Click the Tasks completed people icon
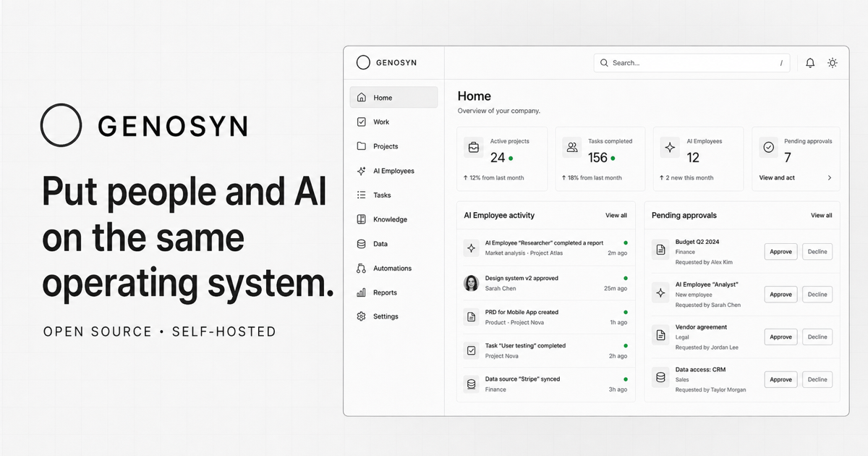The image size is (868, 456). click(x=572, y=148)
